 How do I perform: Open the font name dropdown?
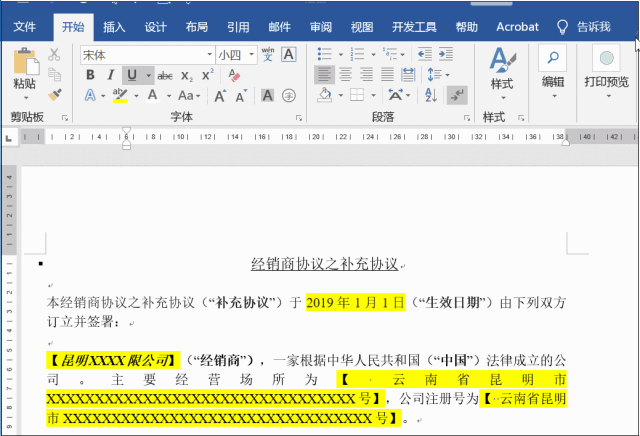209,55
